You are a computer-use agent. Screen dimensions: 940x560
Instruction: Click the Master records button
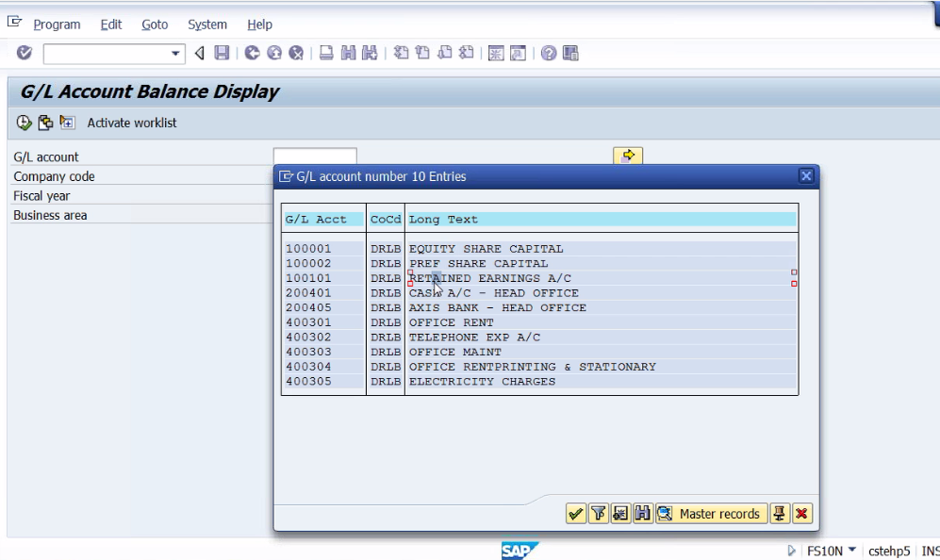point(711,513)
